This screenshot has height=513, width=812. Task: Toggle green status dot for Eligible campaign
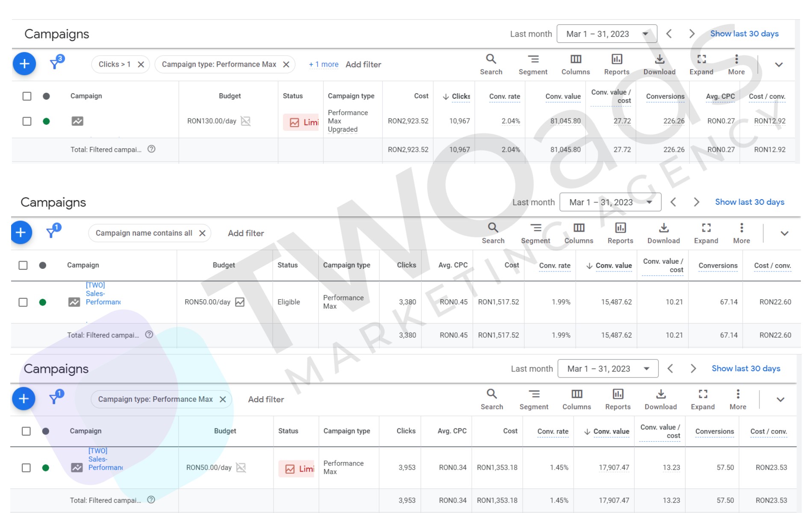42,302
